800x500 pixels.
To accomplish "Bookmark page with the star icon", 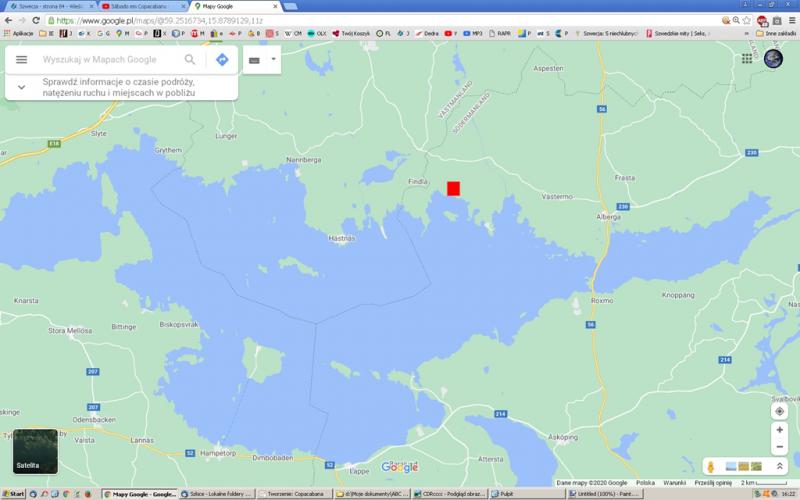I will 746,20.
